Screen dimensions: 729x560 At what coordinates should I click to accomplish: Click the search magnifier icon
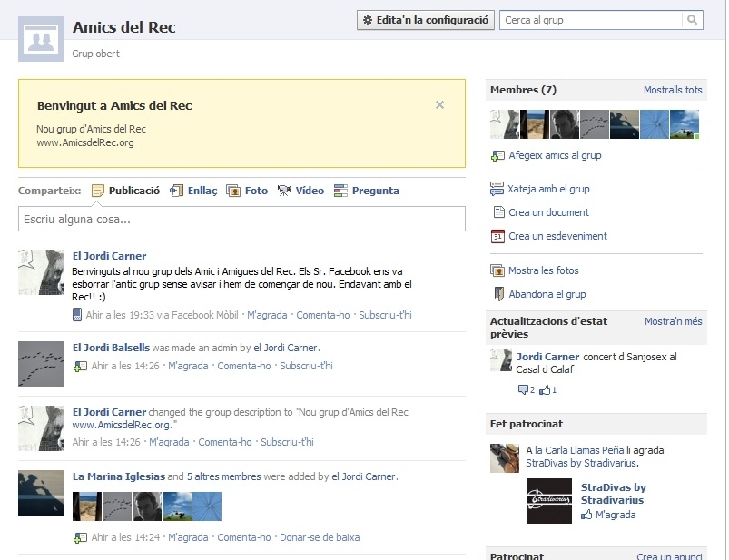pyautogui.click(x=694, y=19)
